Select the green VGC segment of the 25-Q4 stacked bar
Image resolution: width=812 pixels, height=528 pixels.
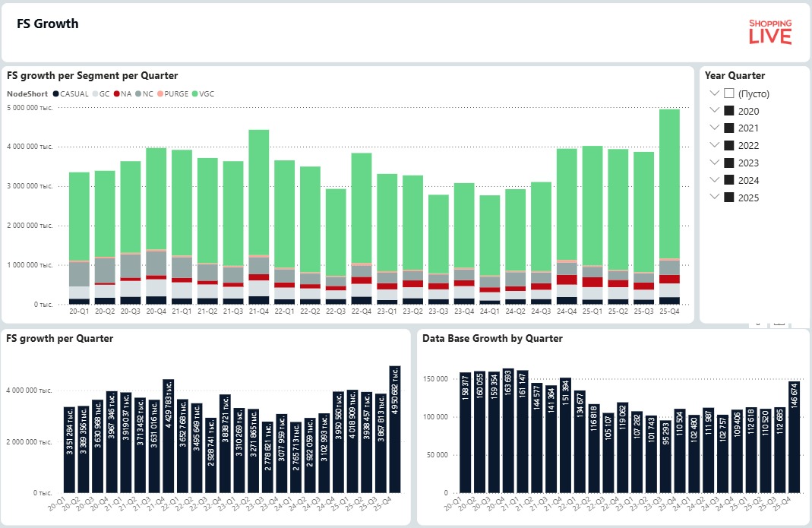pos(669,184)
